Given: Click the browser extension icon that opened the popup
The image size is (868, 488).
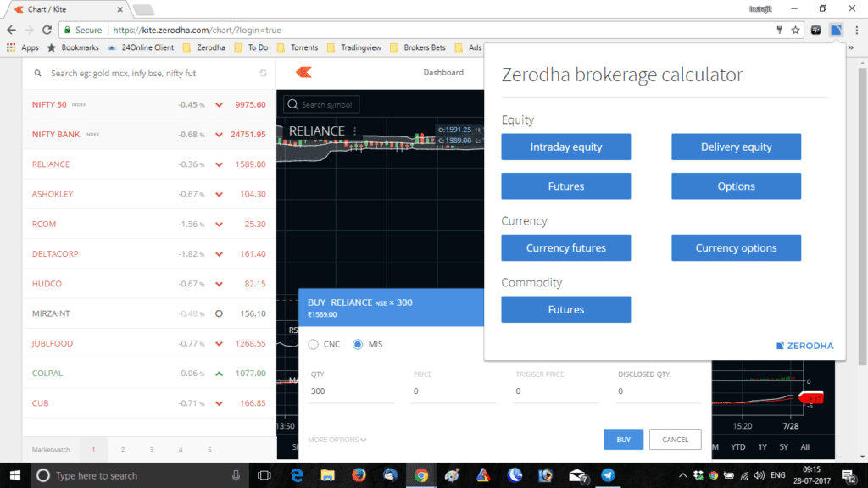Looking at the screenshot, I should 837,28.
